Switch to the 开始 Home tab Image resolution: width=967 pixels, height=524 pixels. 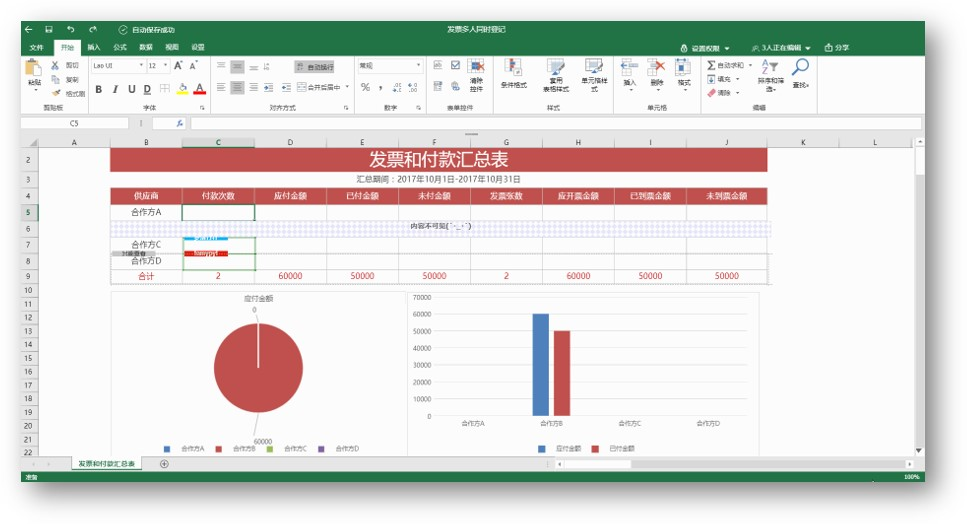67,47
